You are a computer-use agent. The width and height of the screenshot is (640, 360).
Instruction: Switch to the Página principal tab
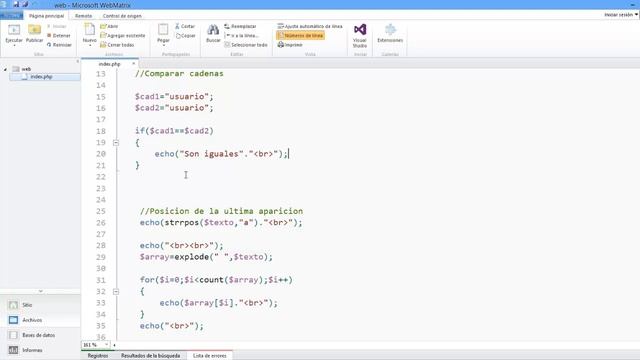pos(47,16)
